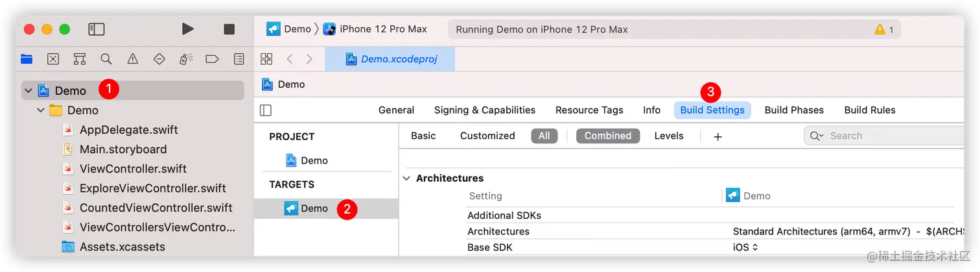Go back with left chevron
The width and height of the screenshot is (980, 272).
(290, 59)
